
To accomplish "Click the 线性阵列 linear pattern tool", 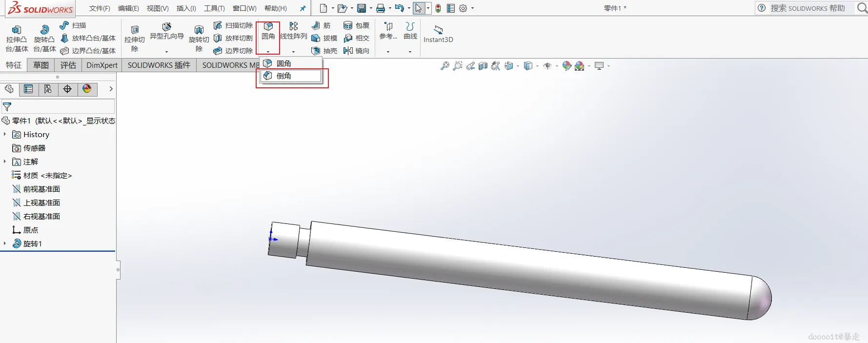I will click(294, 31).
